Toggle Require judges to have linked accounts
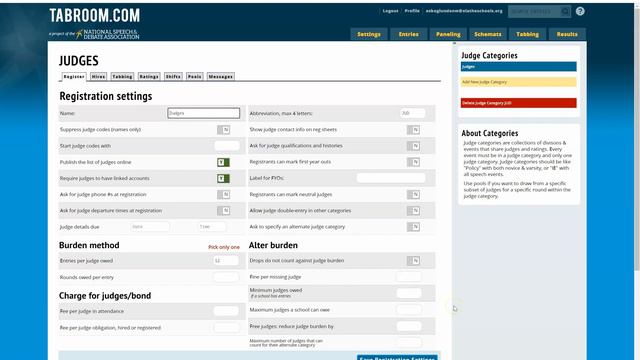Image resolution: width=640 pixels, height=360 pixels. pos(223,178)
